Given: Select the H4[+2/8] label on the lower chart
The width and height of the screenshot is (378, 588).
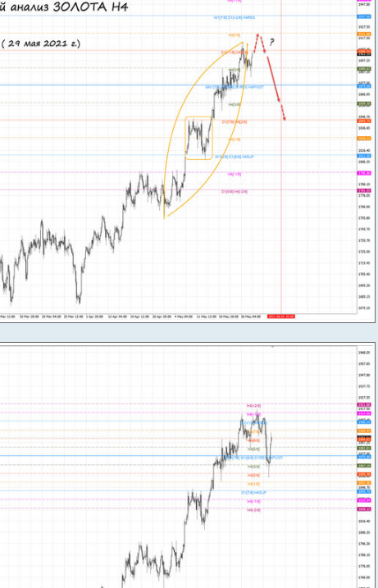Looking at the screenshot, I should tap(253, 406).
